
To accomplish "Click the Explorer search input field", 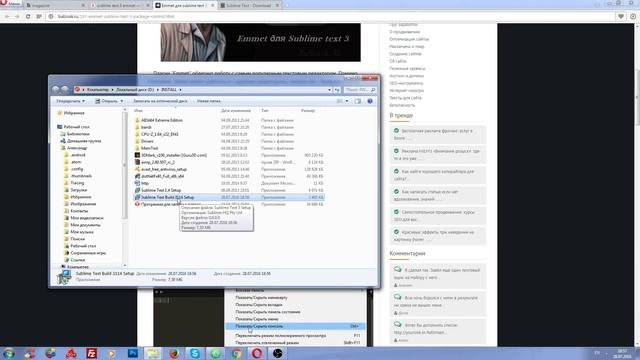I will 356,89.
